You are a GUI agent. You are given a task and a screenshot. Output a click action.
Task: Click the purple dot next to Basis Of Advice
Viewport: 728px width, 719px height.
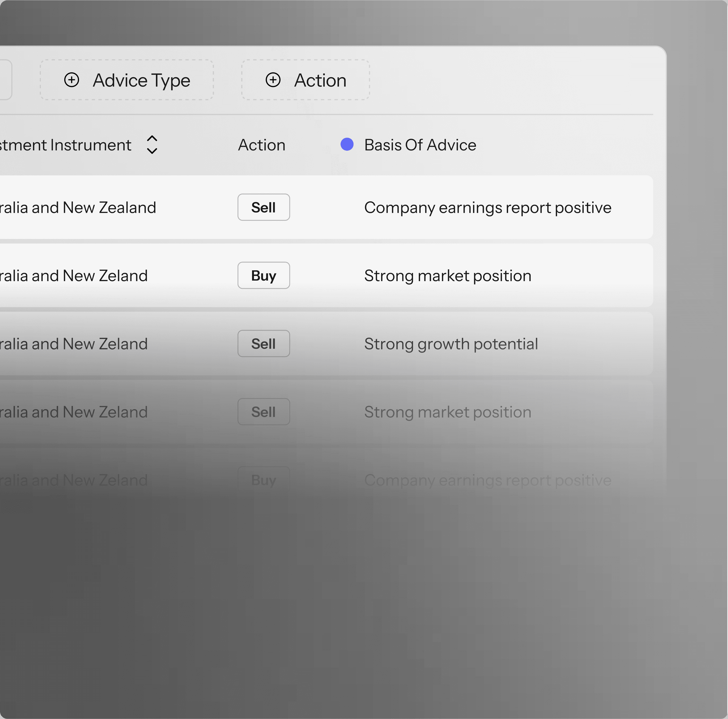pos(347,144)
